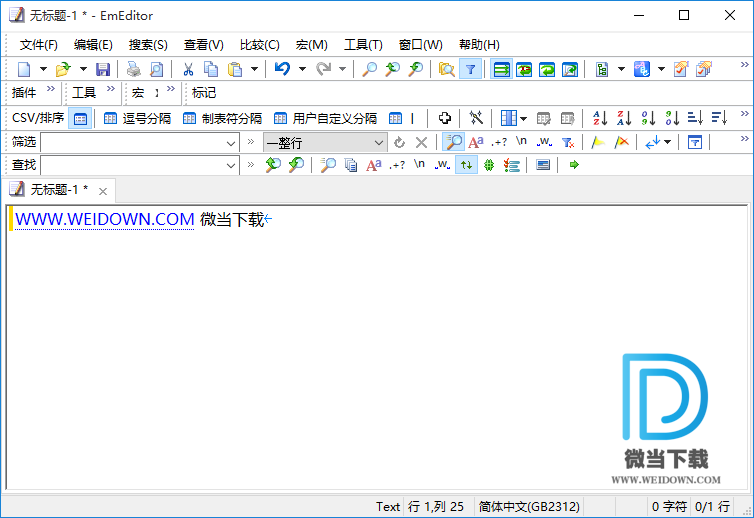This screenshot has width=754, height=518.
Task: Click the CSV plus-cross icon
Action: tap(445, 118)
